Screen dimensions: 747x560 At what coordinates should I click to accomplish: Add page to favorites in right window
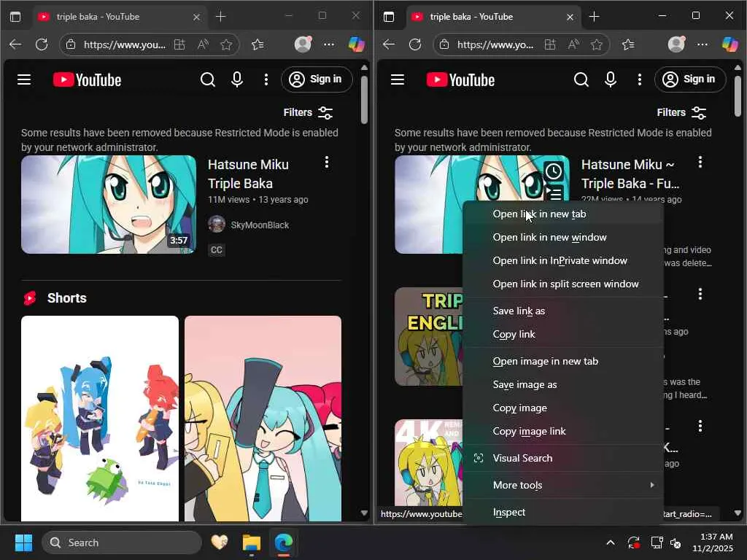coord(597,44)
